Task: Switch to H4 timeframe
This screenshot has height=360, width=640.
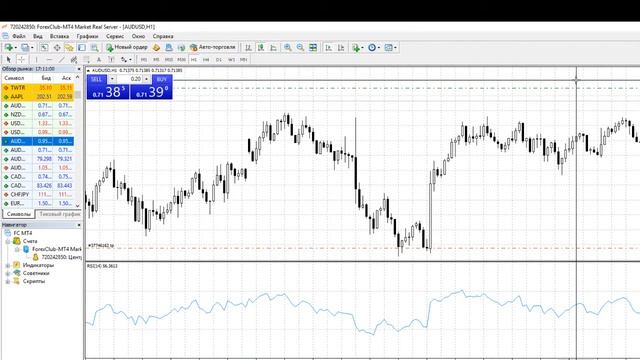Action: [206, 60]
